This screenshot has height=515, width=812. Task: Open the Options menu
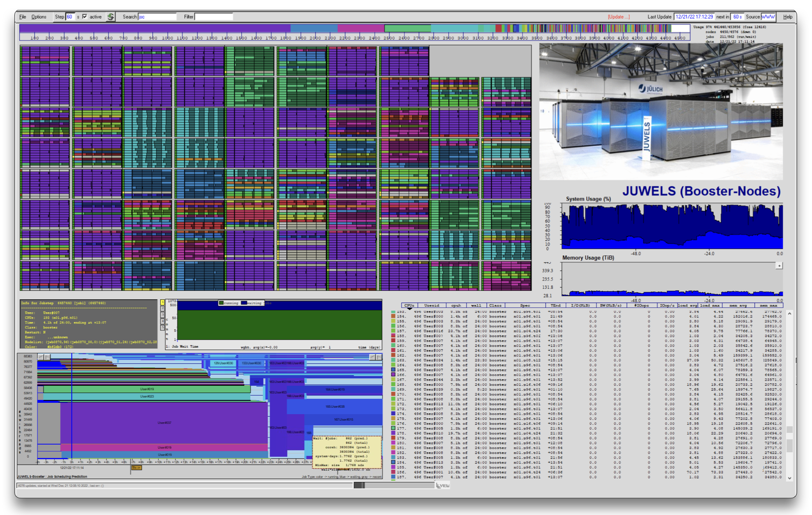(39, 17)
